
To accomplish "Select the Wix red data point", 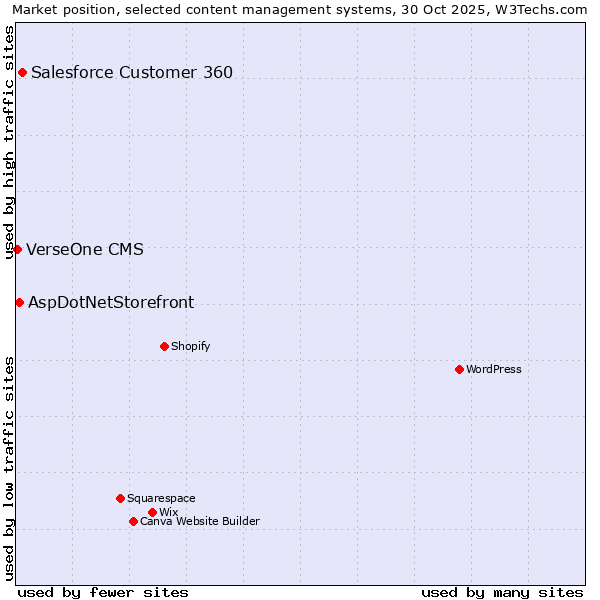I will (x=152, y=512).
